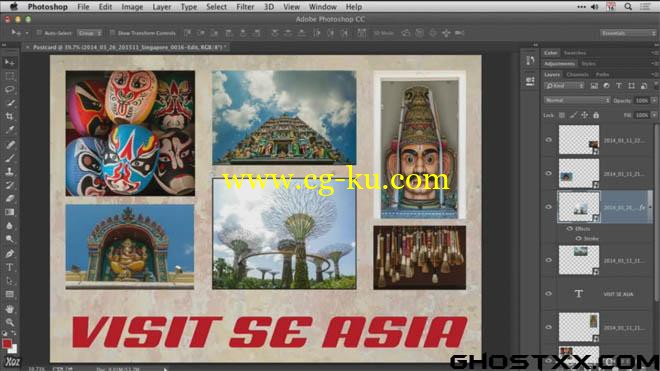Open the Opacity slider arrow
This screenshot has width=660, height=371.
(654, 100)
